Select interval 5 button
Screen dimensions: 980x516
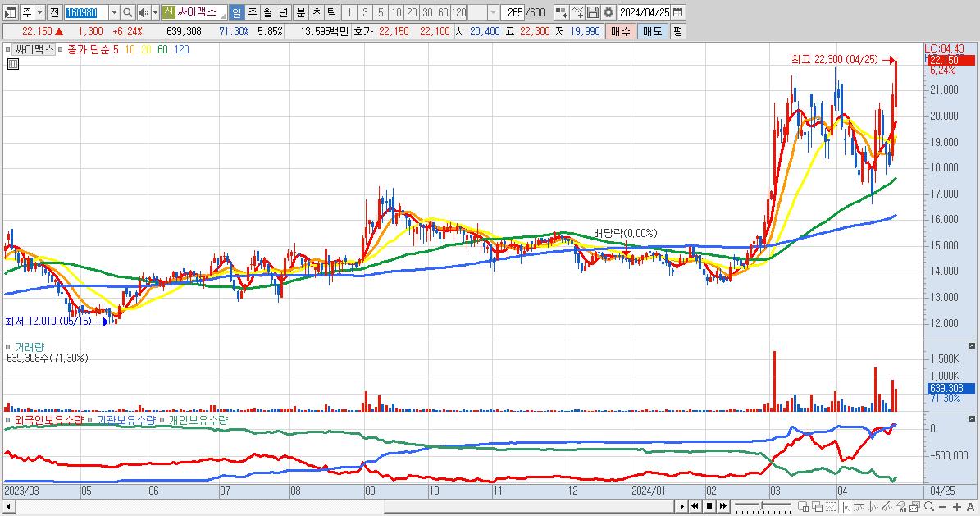pos(381,12)
